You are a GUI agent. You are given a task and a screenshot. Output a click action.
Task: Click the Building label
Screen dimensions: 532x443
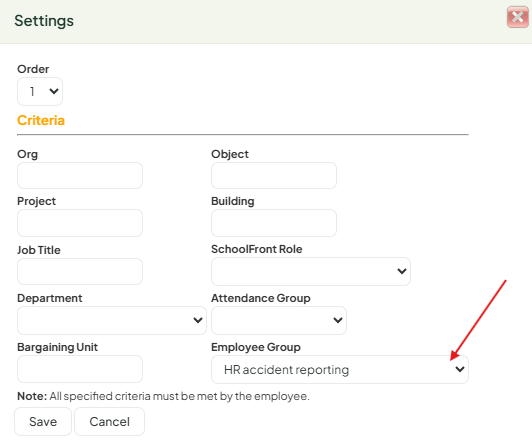(x=233, y=201)
